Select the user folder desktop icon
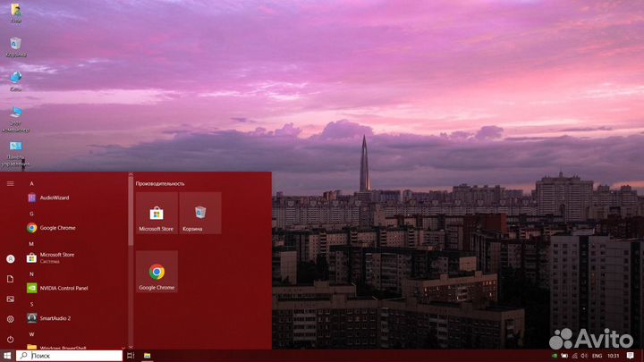 tap(15, 13)
